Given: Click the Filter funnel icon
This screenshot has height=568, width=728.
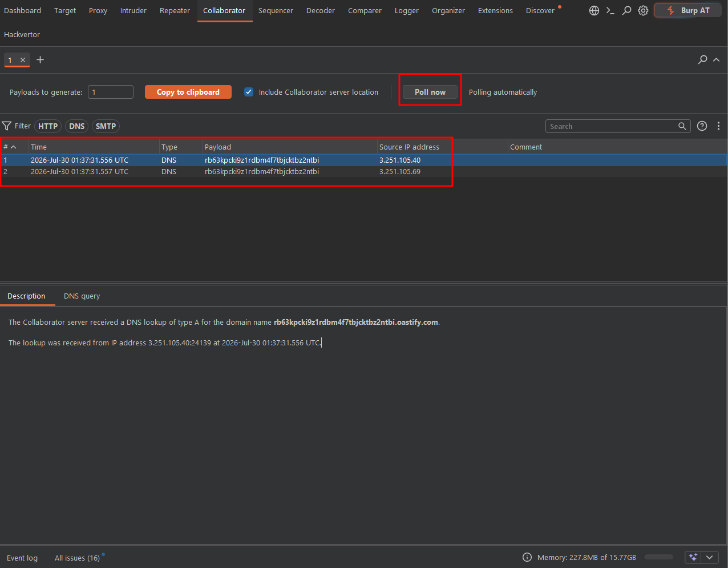Looking at the screenshot, I should (x=7, y=126).
